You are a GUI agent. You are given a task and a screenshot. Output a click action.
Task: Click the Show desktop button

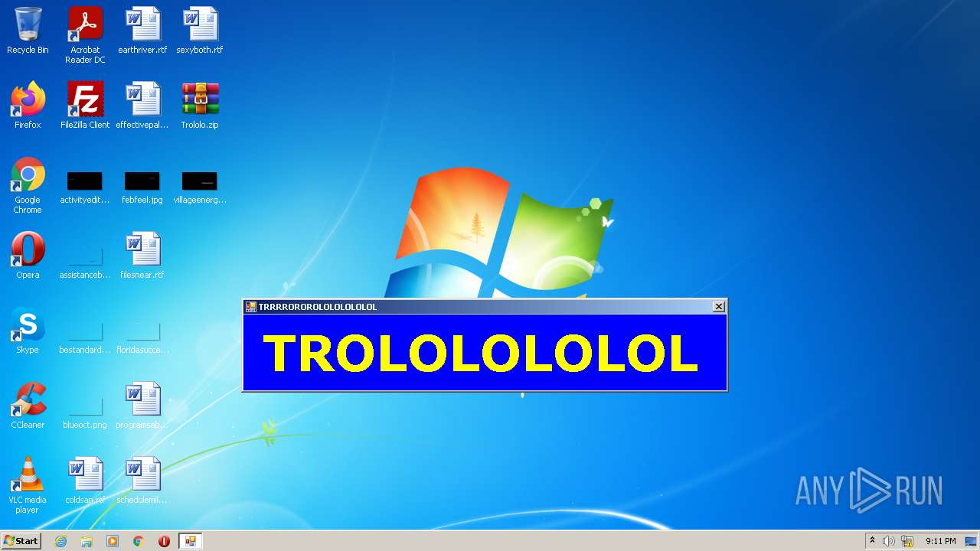tap(972, 541)
